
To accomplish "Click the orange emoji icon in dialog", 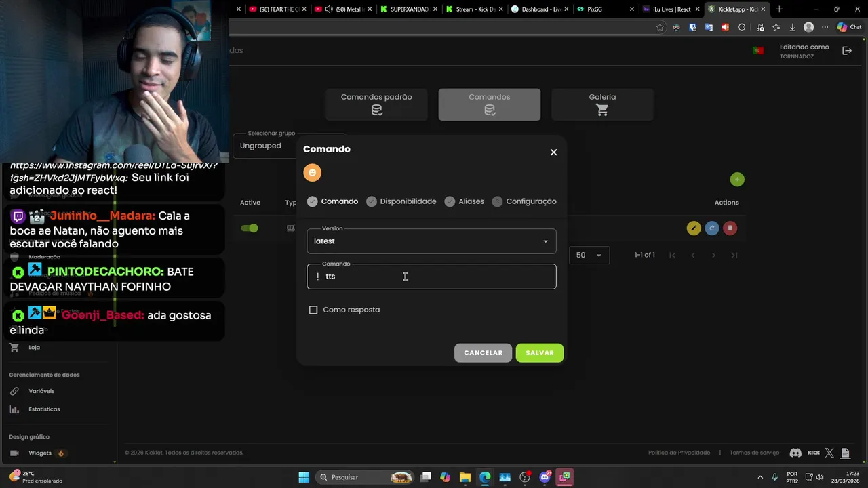I will 312,173.
